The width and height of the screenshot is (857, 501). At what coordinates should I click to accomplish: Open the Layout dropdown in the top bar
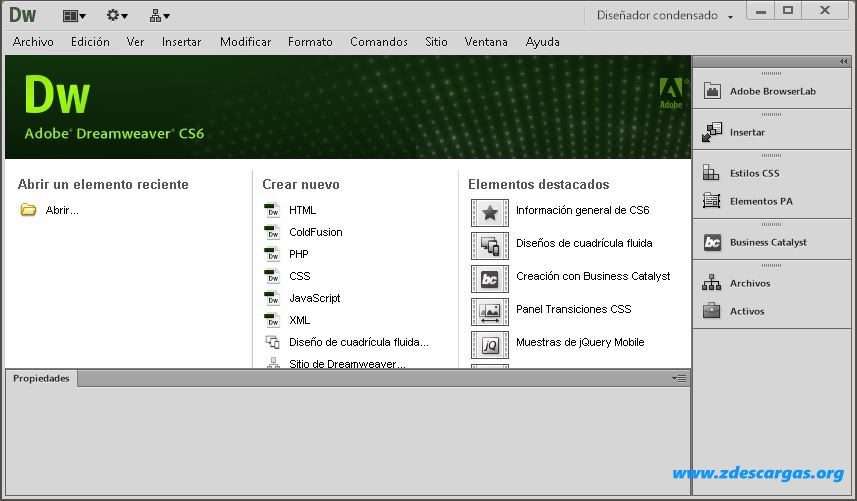(x=74, y=16)
